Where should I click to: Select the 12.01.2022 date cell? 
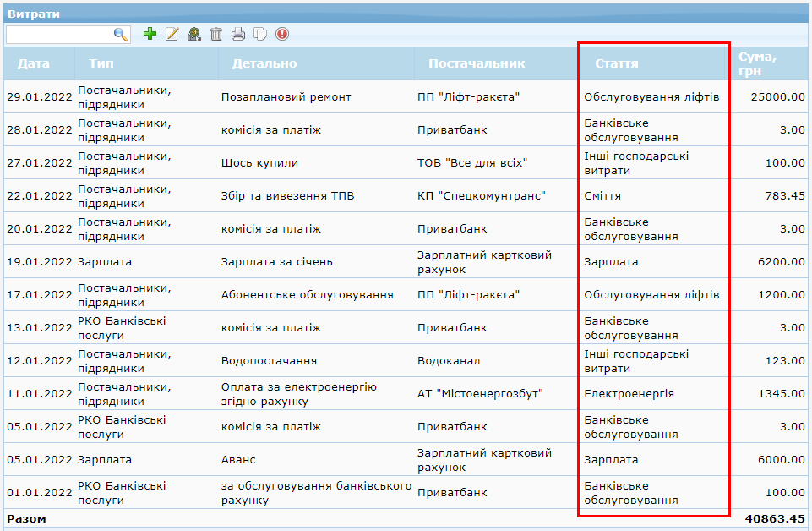40,360
